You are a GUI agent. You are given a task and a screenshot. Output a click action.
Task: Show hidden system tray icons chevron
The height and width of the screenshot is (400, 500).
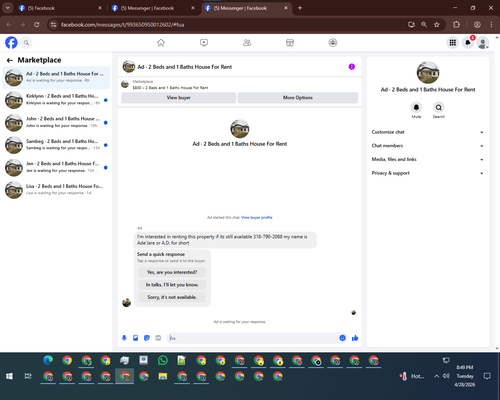[x=436, y=376]
